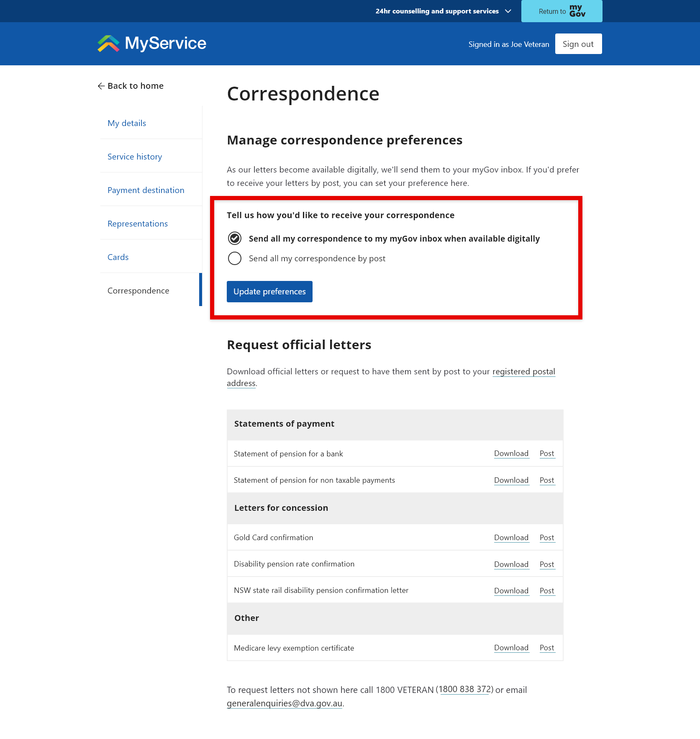Download the Medicare levy exemption certificate

[511, 648]
